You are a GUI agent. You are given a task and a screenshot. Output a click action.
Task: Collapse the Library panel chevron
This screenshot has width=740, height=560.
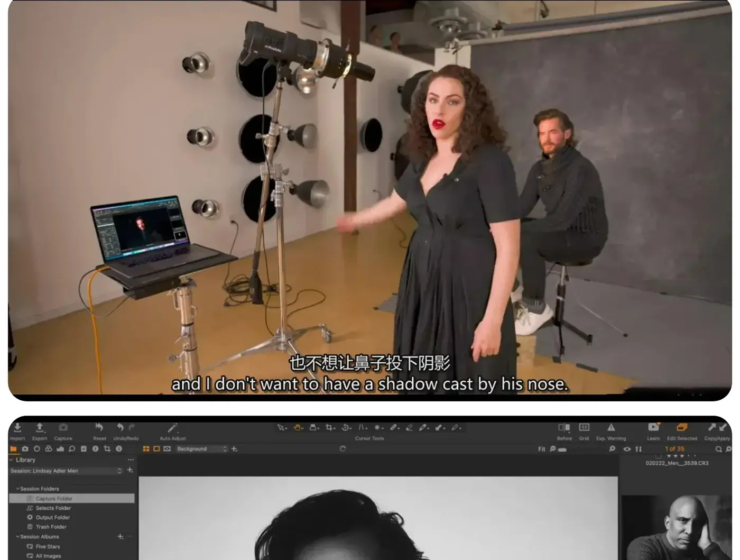point(11,460)
